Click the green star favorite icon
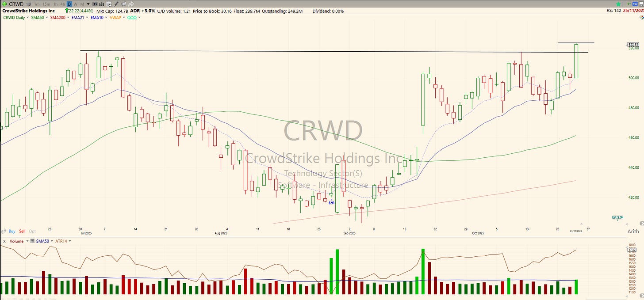Viewport: 644px width, 300px height. tap(618, 4)
